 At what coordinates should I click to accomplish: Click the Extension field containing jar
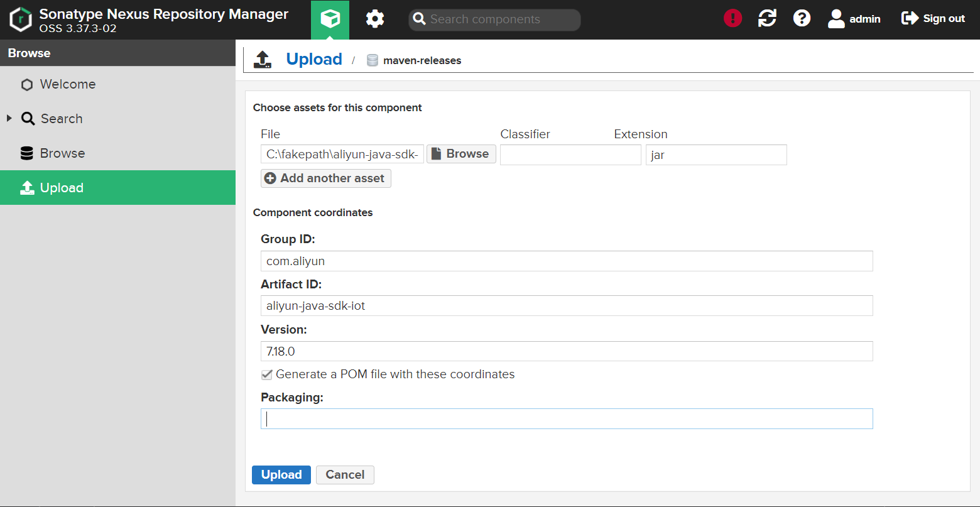[716, 155]
